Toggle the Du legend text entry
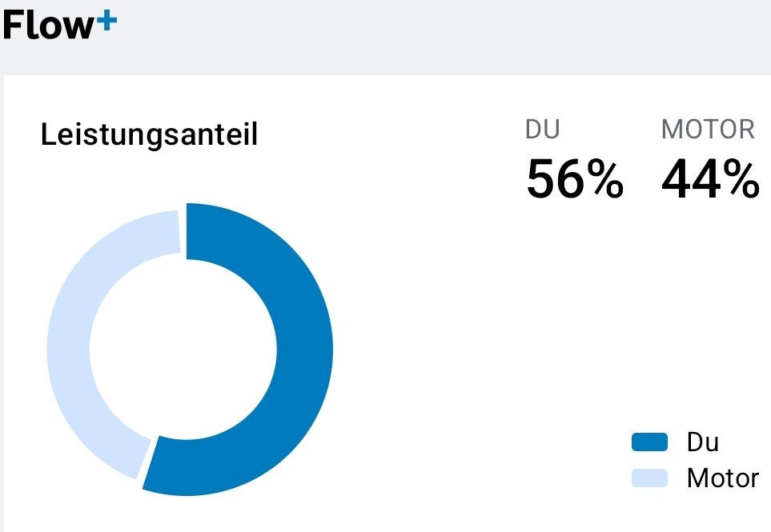 pyautogui.click(x=702, y=442)
